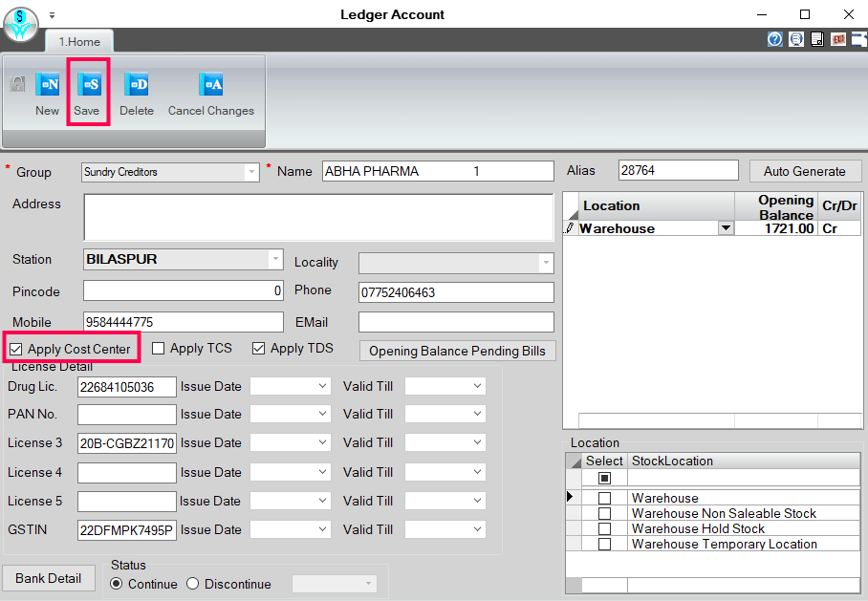Switch to the 1.Home tab
This screenshot has height=601, width=868.
click(78, 41)
